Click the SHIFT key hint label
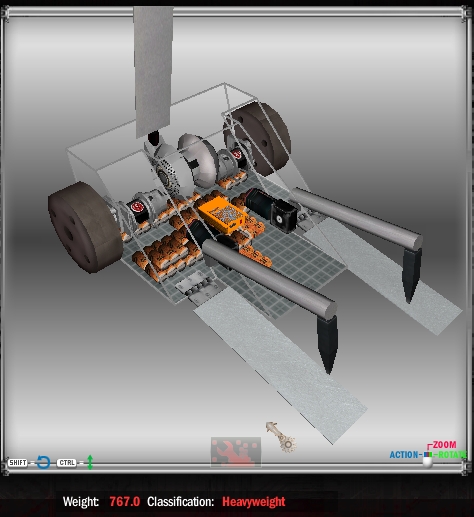Image resolution: width=474 pixels, height=517 pixels. coord(18,463)
